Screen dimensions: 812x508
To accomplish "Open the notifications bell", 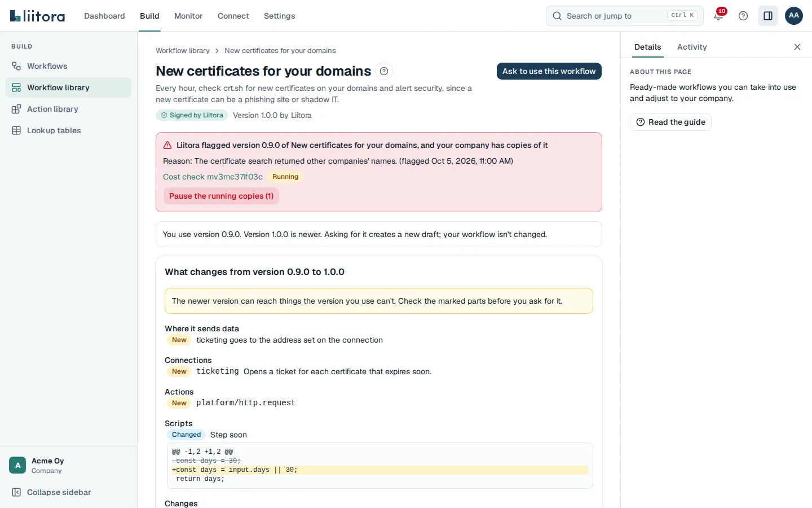I will click(x=718, y=16).
